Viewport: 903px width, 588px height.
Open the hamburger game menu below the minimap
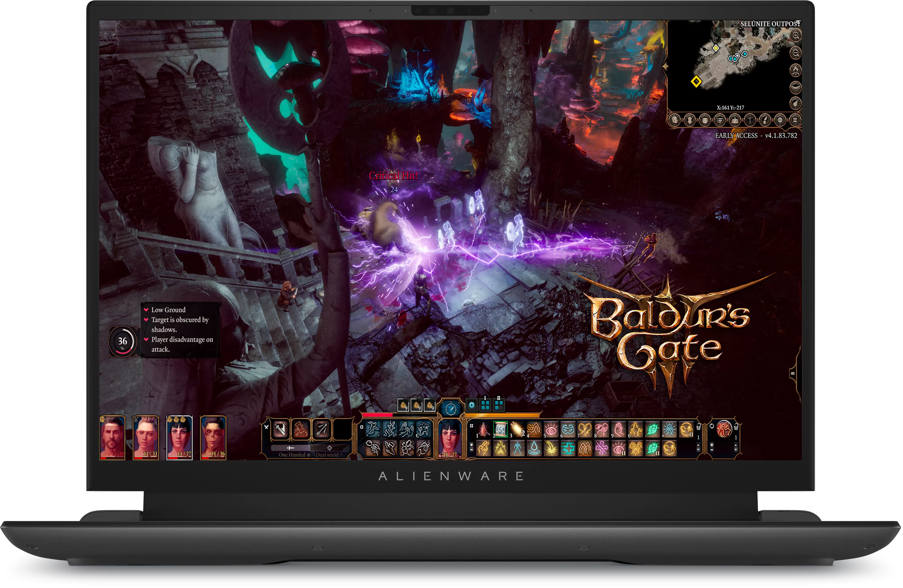point(795,120)
